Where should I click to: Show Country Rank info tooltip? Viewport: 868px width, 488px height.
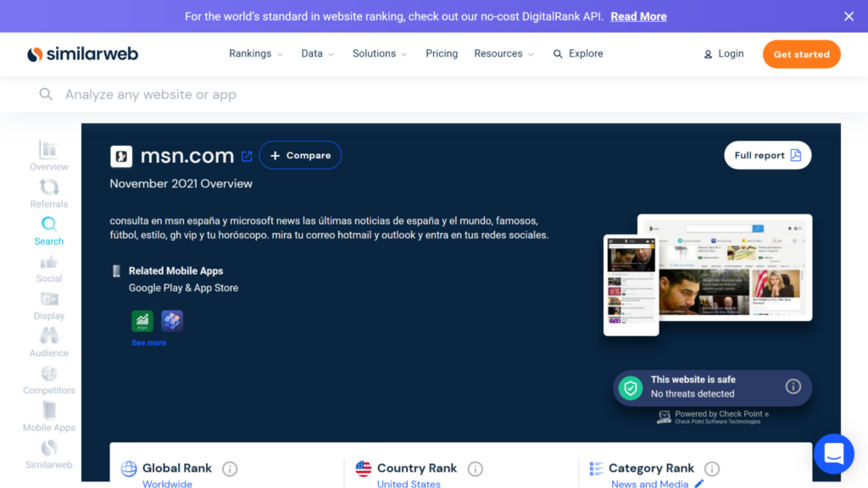point(475,469)
